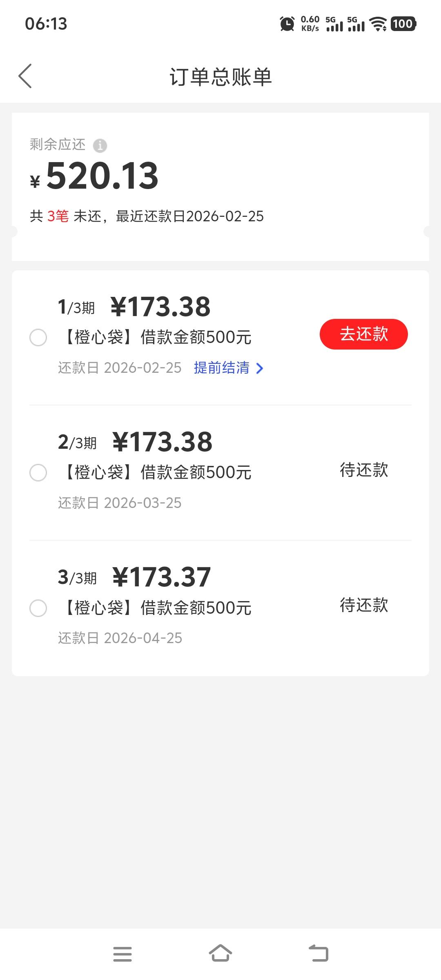Tap the 待还款 status for 3/3期
This screenshot has height=980, width=441.
point(364,605)
